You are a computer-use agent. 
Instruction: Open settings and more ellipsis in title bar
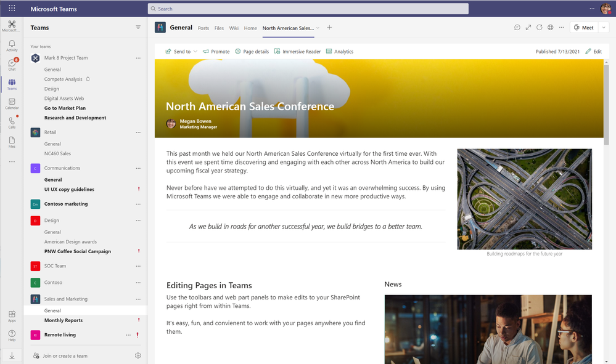click(x=591, y=8)
